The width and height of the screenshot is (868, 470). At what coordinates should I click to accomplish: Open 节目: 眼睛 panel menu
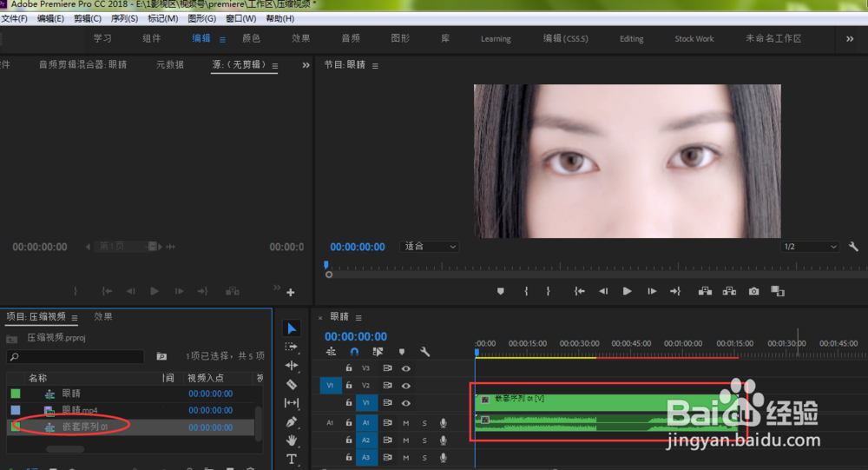pyautogui.click(x=375, y=66)
